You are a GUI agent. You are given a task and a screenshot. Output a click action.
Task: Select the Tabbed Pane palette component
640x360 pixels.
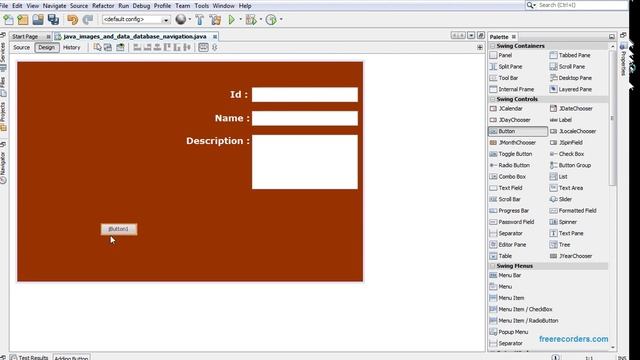pos(570,55)
